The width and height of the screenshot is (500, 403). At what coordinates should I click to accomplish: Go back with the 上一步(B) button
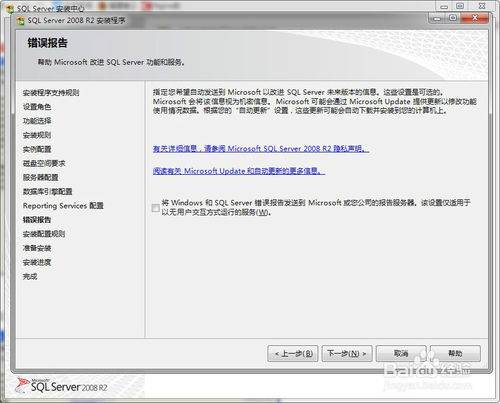(293, 353)
